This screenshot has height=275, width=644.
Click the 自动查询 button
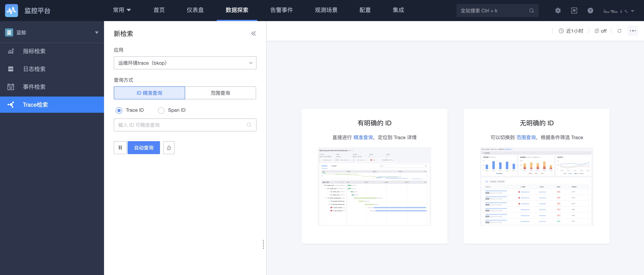coord(143,147)
